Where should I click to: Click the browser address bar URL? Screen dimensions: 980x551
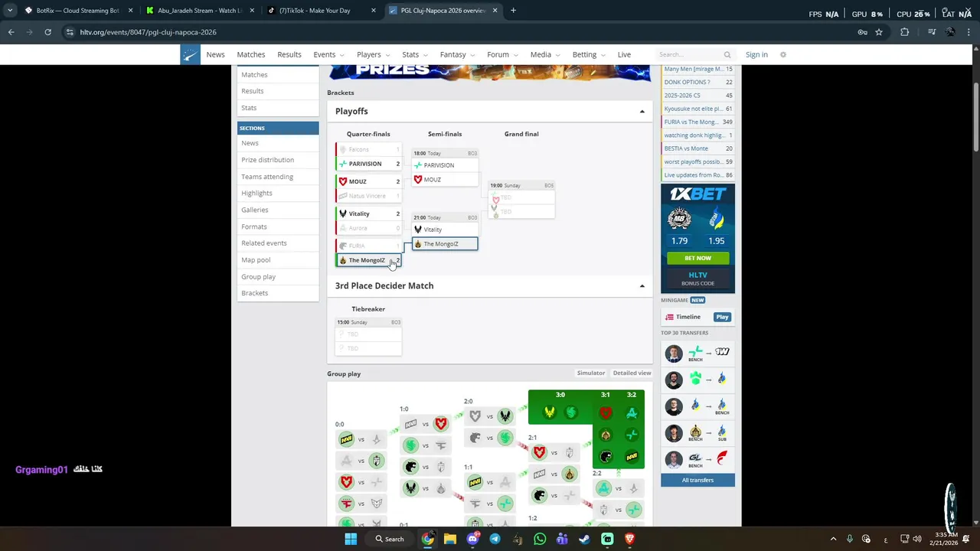[x=149, y=32]
